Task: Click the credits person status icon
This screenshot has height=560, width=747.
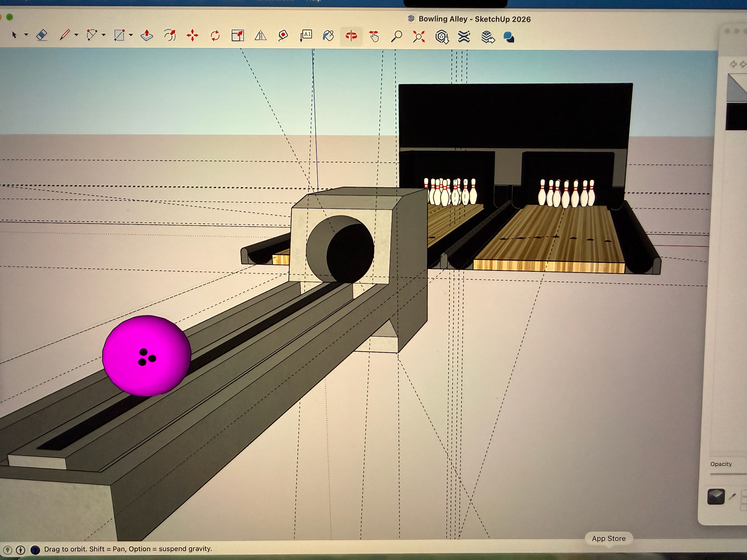Action: (21, 550)
